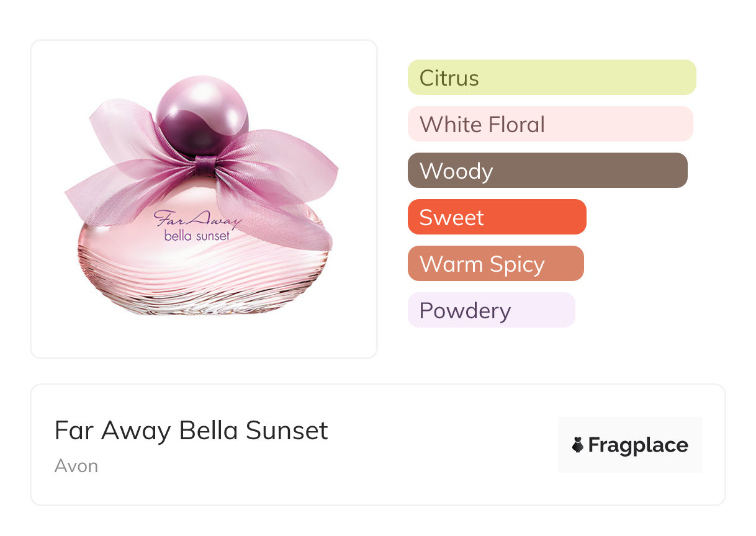756x536 pixels.
Task: Click the Fragplace perfume bottle logo icon
Action: tap(578, 445)
